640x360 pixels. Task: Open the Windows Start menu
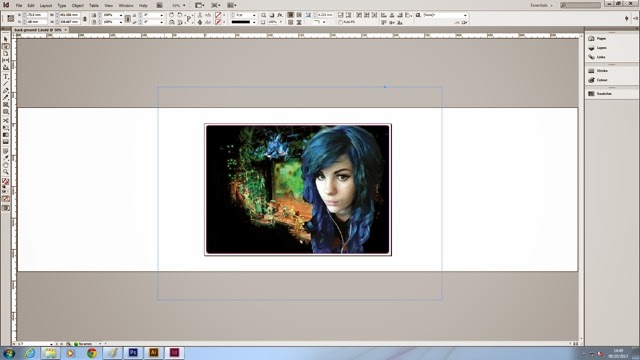pos(9,353)
